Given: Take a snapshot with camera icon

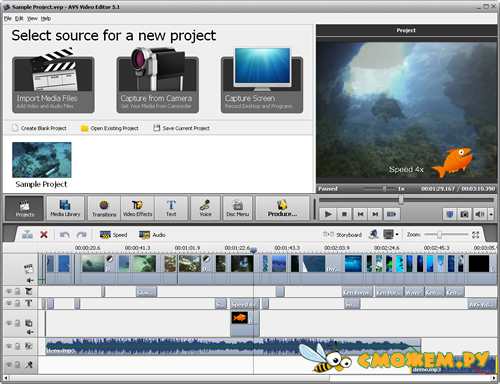Looking at the screenshot, I should click(464, 214).
